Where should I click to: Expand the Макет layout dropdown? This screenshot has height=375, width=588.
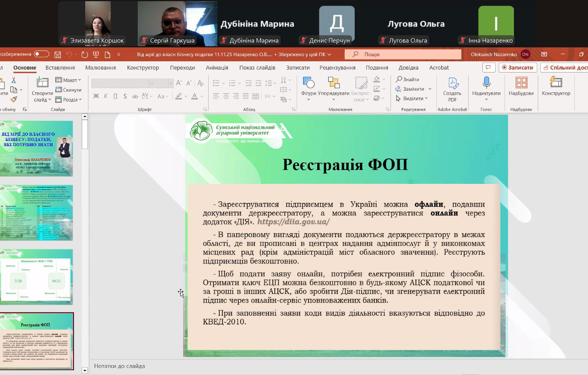tap(68, 80)
